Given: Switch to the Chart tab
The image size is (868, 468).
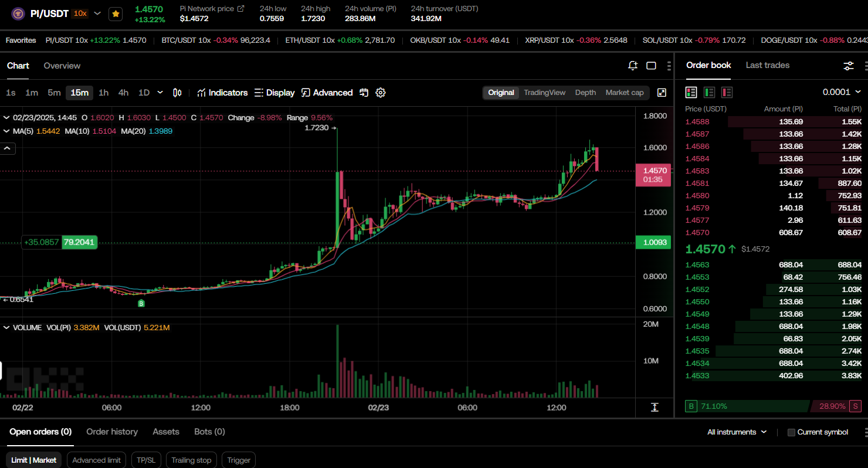Looking at the screenshot, I should click(18, 66).
